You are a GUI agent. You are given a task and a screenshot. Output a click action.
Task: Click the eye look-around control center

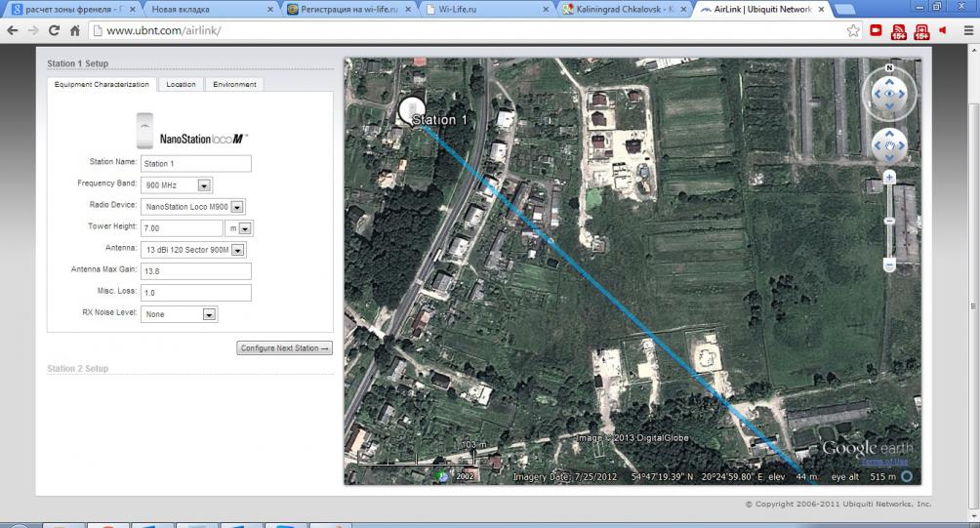[x=889, y=94]
